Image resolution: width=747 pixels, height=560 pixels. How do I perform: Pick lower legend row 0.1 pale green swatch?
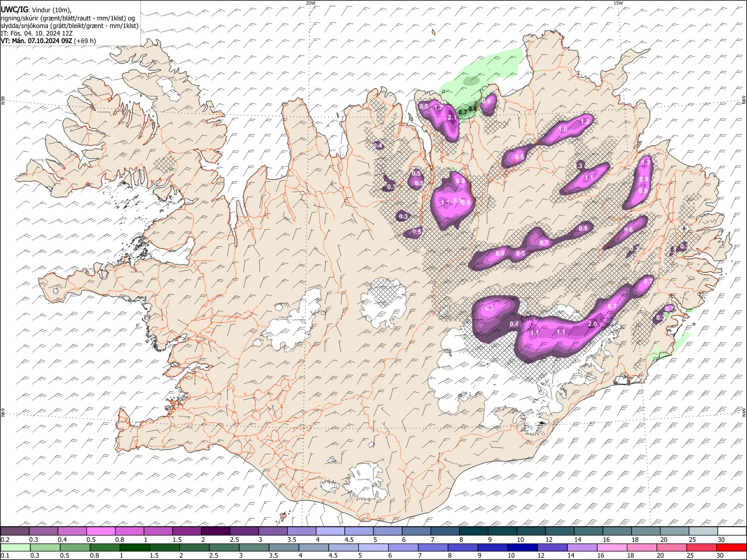[x=15, y=547]
